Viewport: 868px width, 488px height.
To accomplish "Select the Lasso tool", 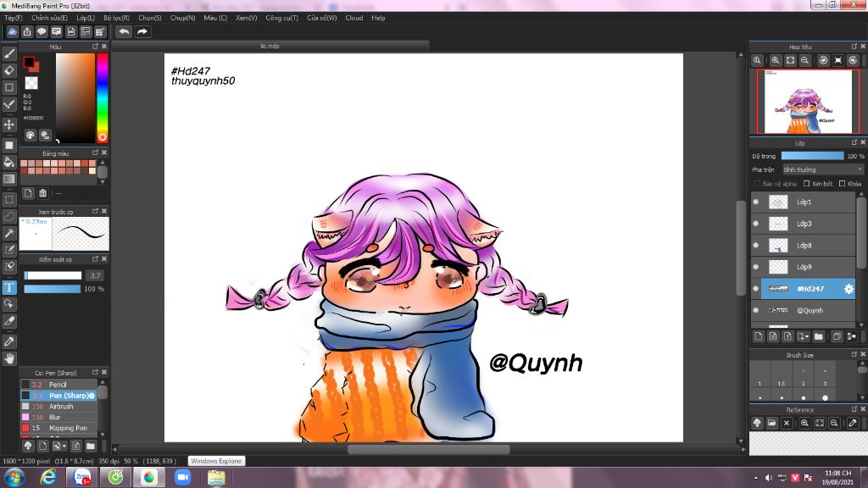I will click(8, 216).
